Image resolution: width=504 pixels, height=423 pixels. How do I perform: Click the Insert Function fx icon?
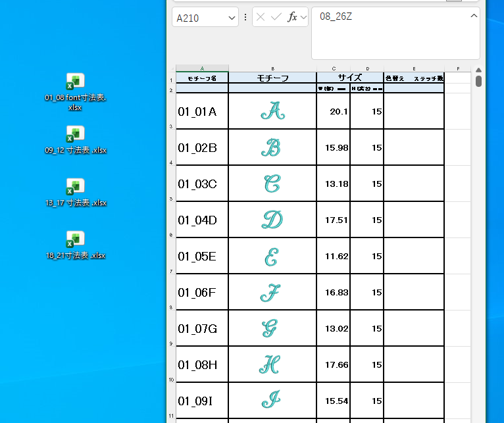(x=292, y=17)
